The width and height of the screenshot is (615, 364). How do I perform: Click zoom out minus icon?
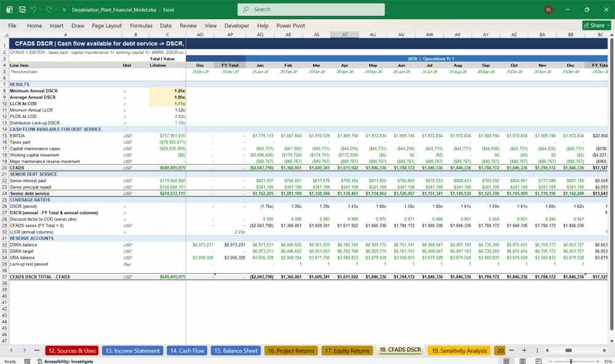550,362
